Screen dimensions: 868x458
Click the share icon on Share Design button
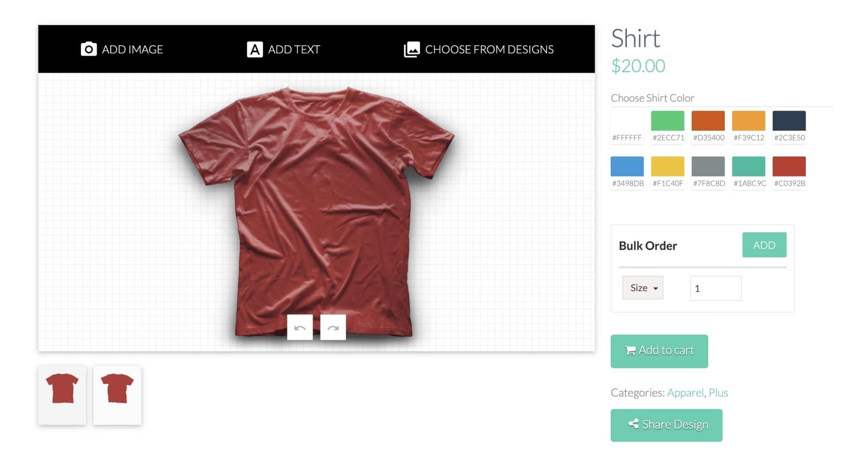coord(633,424)
